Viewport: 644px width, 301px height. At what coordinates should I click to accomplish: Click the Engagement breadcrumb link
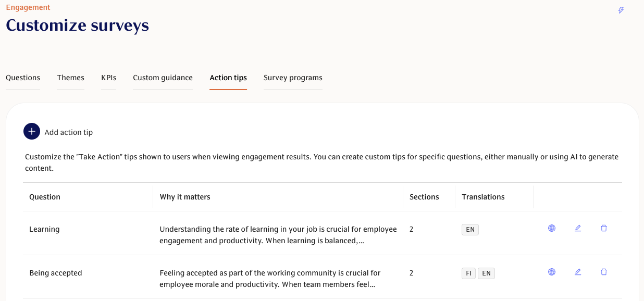click(28, 7)
